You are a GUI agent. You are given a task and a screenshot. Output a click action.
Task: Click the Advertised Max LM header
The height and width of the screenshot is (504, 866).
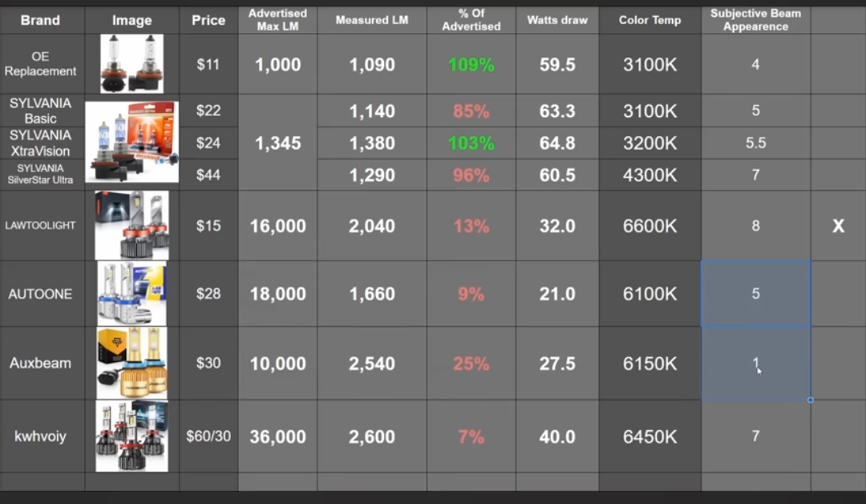tap(277, 20)
